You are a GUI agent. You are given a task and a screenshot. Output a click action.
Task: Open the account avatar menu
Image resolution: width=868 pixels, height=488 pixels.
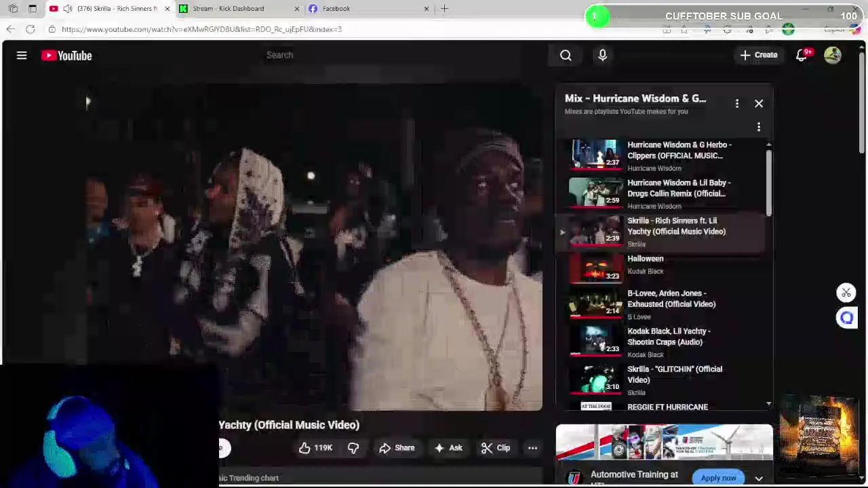(x=833, y=56)
